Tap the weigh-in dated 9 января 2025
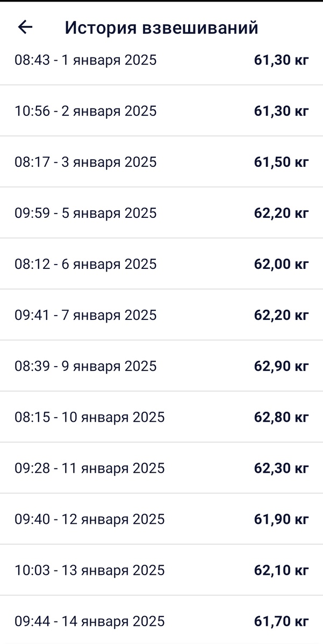Screen dimensions: 323x644 click(x=161, y=365)
